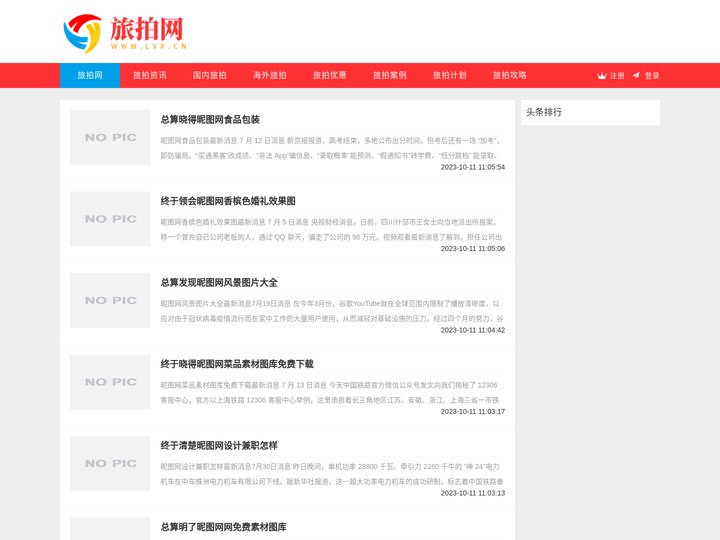
Task: Open article 终于清楚昵图网设计兼职怎样
Action: point(219,445)
